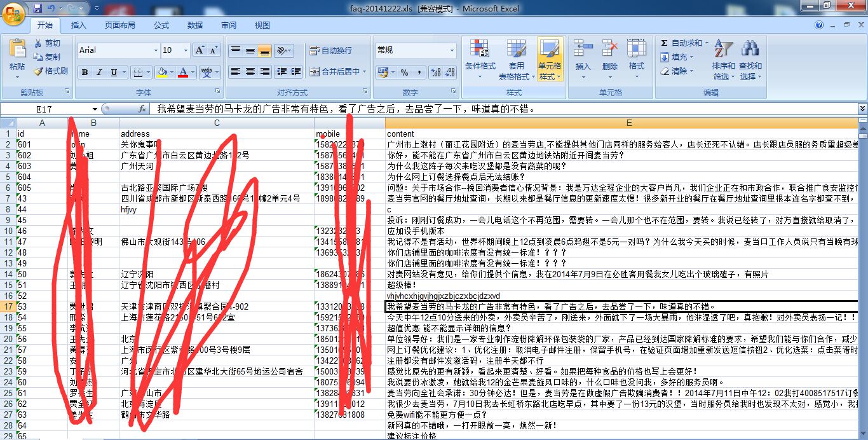Decrease font size with small A icon
Image resolution: width=868 pixels, height=440 pixels.
point(214,50)
